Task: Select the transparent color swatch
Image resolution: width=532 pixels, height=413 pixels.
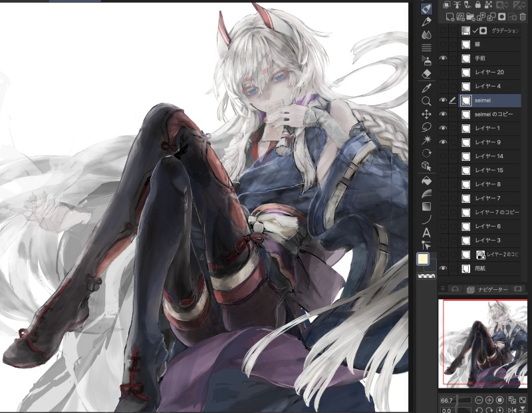Action: [426, 276]
